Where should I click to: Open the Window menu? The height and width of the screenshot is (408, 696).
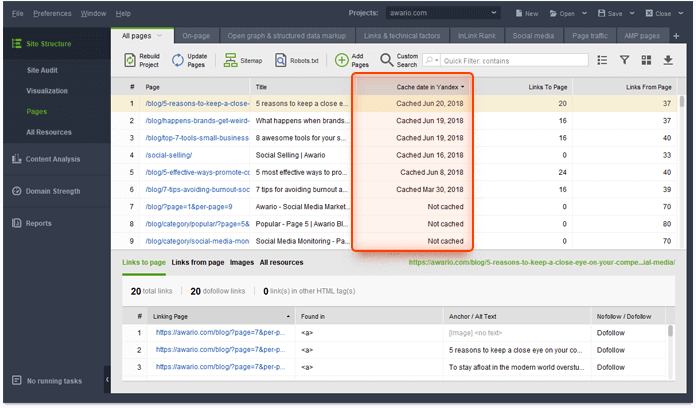93,13
